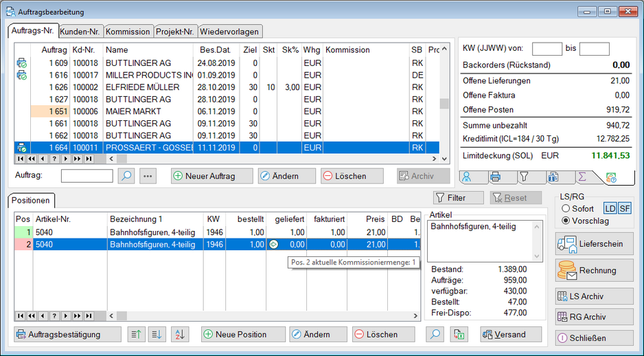Click the commissioning icon in position 2 row
The image size is (644, 356).
tap(273, 244)
